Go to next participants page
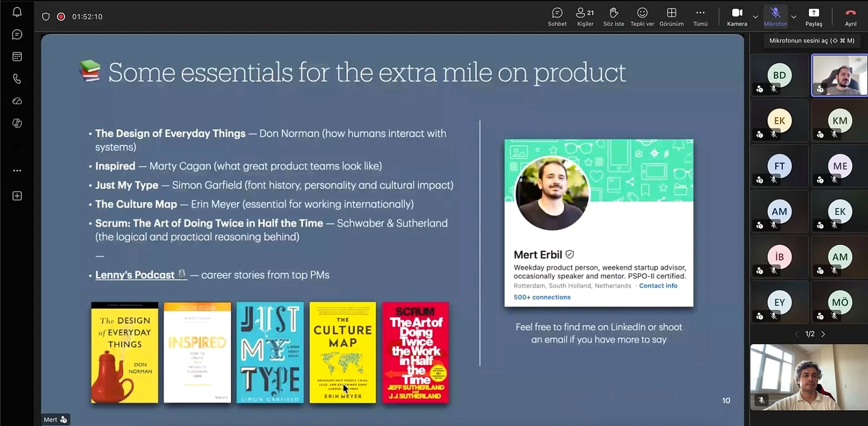Screen dimensions: 868x426 [823, 334]
